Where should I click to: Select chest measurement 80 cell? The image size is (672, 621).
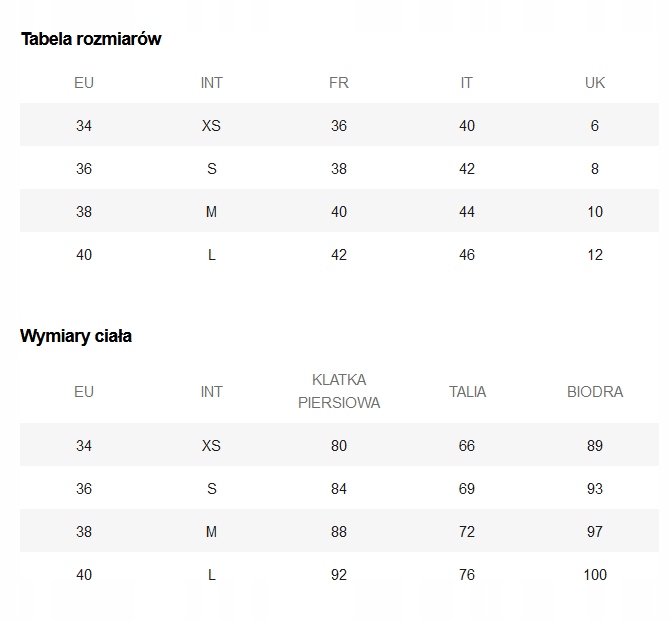339,446
